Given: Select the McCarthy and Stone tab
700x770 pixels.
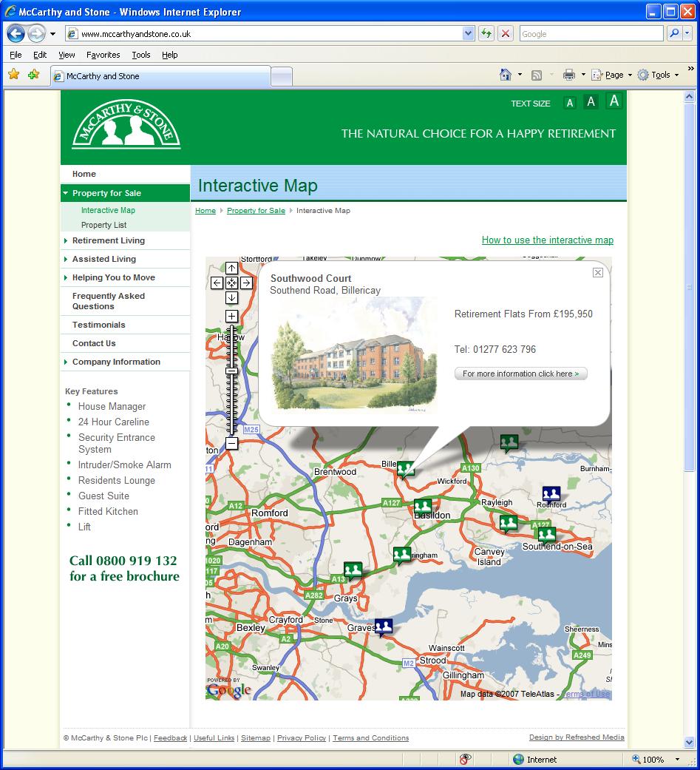Looking at the screenshot, I should [x=160, y=76].
